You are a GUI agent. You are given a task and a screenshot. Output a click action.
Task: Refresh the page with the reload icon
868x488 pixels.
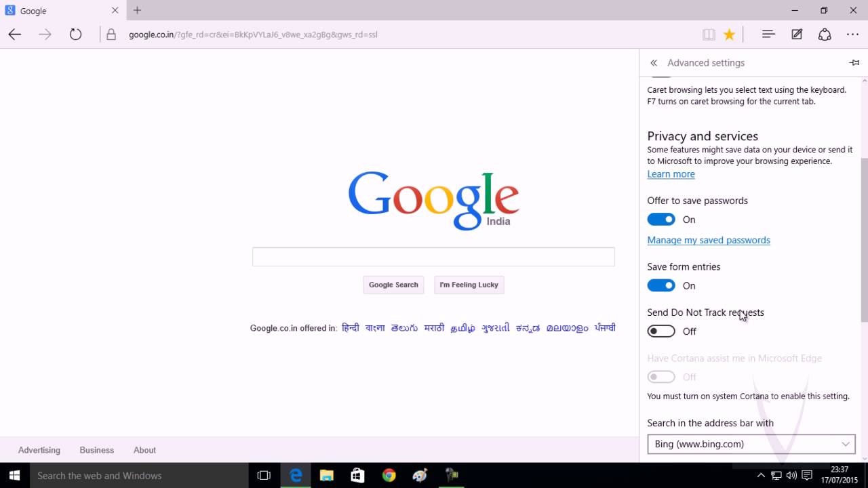(75, 35)
